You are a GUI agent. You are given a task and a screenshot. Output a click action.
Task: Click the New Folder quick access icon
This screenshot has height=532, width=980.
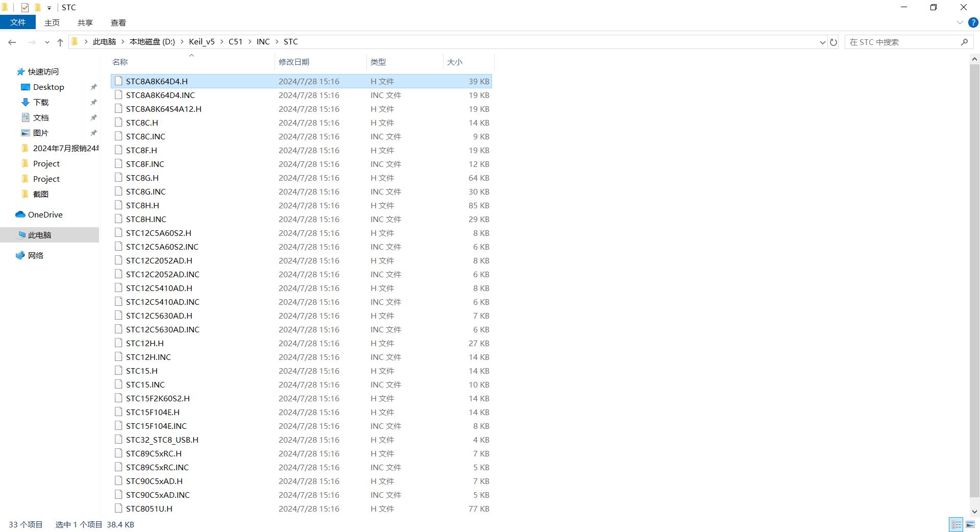(37, 7)
